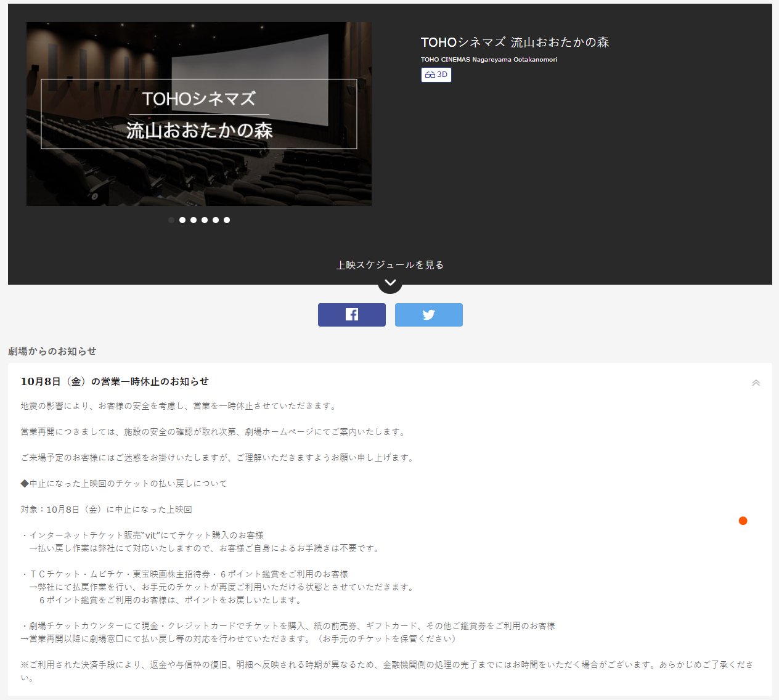Click notice title 10月8日（金）の営業一時休止のお知らせ
The height and width of the screenshot is (700, 779).
[x=115, y=381]
